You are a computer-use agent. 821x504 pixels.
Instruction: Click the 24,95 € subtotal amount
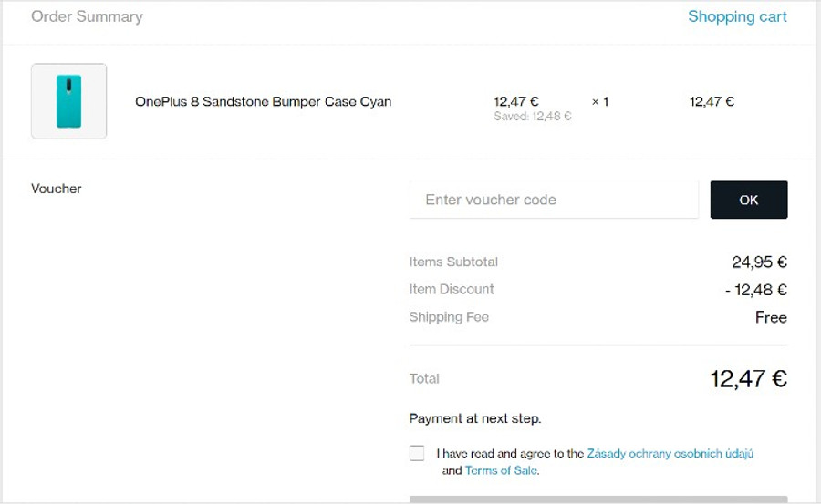click(759, 262)
